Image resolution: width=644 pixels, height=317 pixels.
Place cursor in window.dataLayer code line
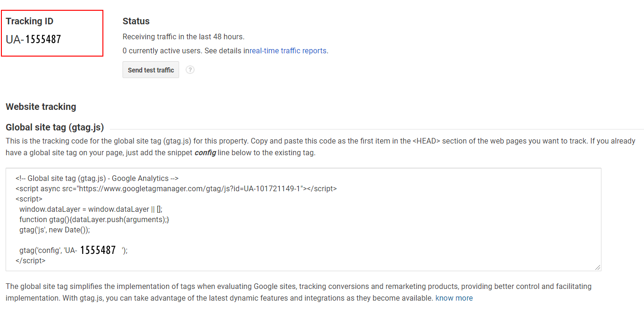(x=91, y=209)
